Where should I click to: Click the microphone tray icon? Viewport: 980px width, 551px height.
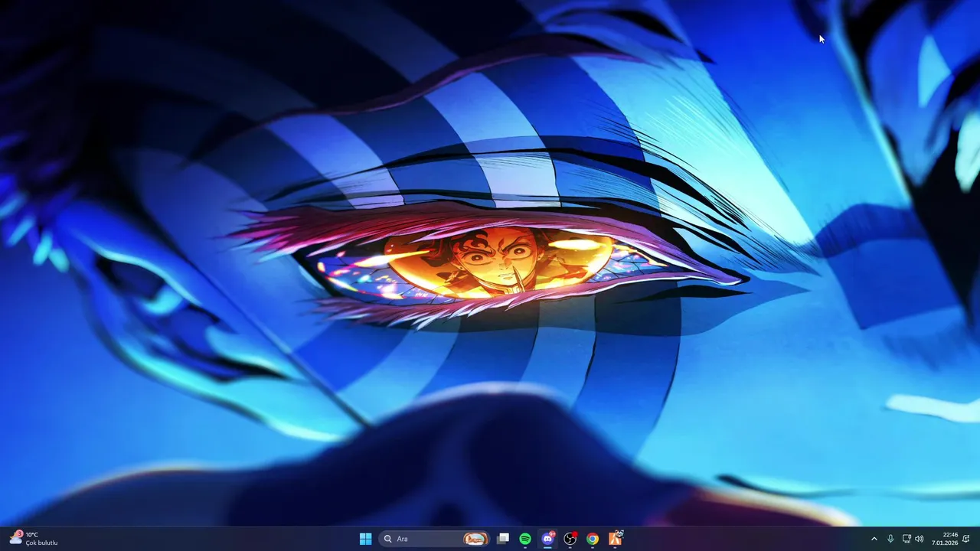[x=890, y=539]
